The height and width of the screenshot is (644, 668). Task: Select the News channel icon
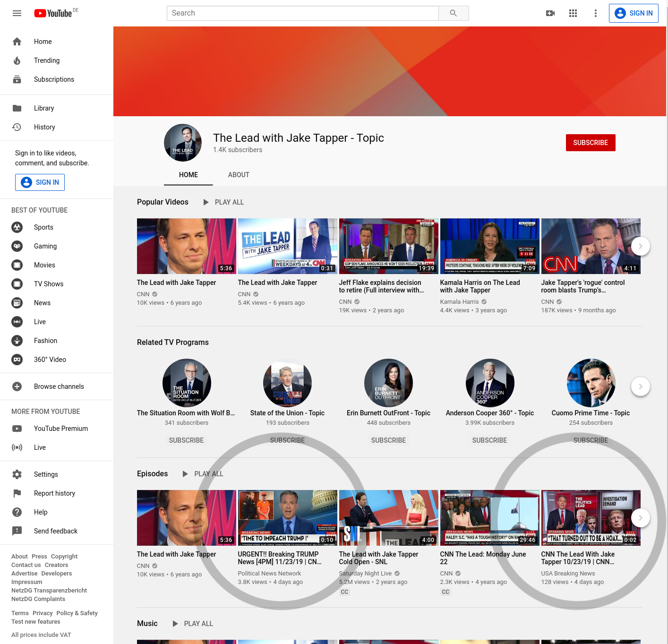(17, 303)
